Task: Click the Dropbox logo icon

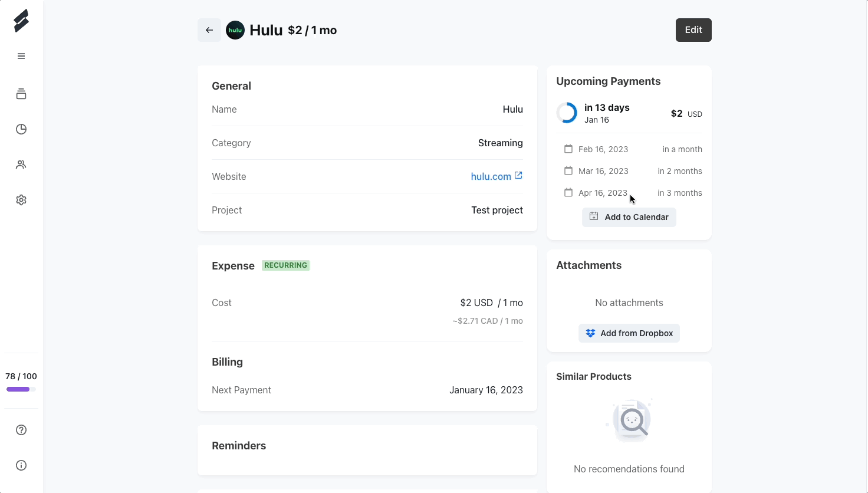Action: point(590,333)
